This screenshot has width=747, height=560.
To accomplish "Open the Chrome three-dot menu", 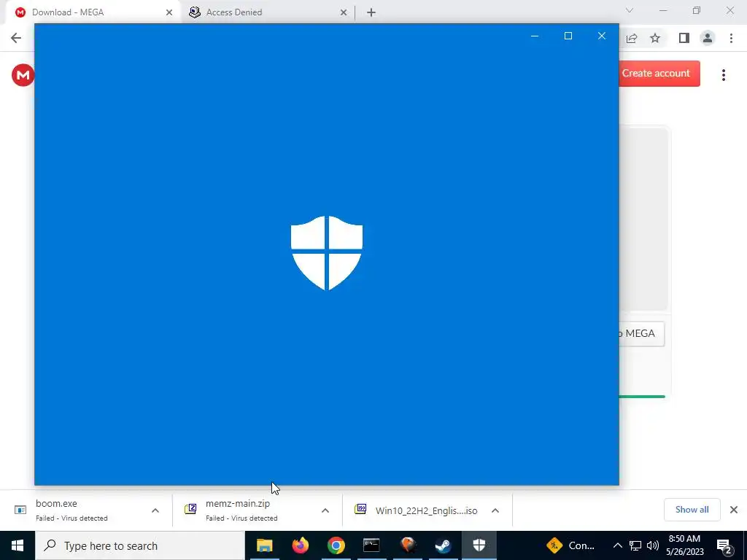I will click(731, 38).
